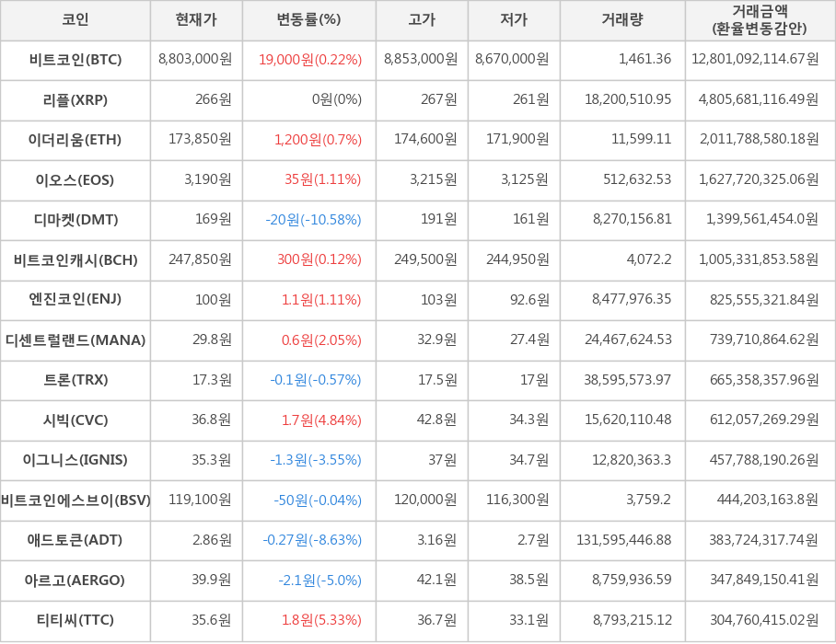Open the 비트코인(BTC) coin row
The width and height of the screenshot is (836, 644).
pyautogui.click(x=75, y=60)
